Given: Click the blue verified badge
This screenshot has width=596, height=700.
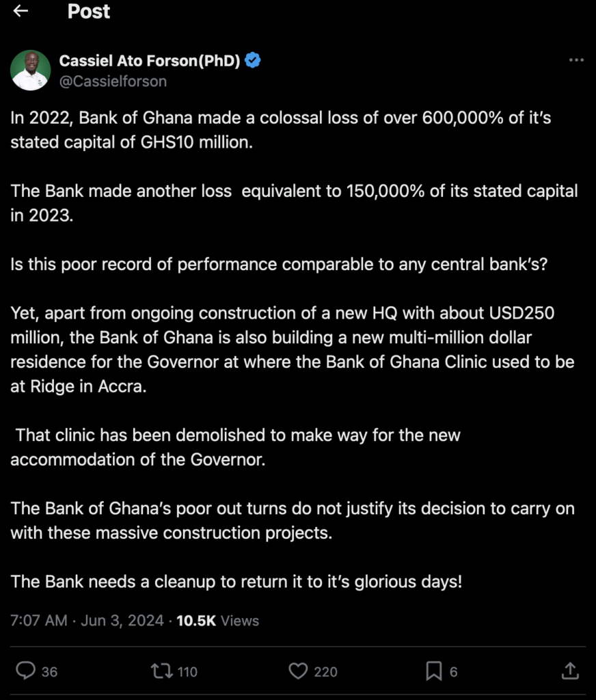Looking at the screenshot, I should [x=252, y=61].
